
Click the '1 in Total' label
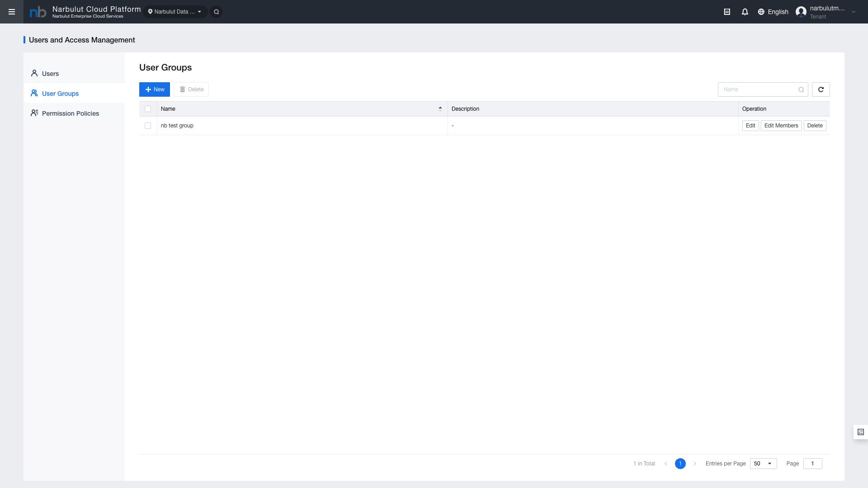pos(644,464)
